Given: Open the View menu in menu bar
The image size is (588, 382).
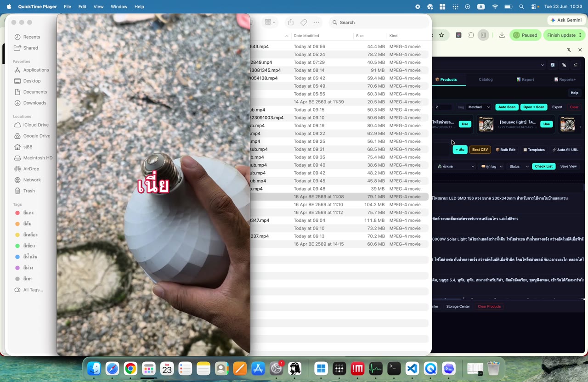Looking at the screenshot, I should click(98, 7).
